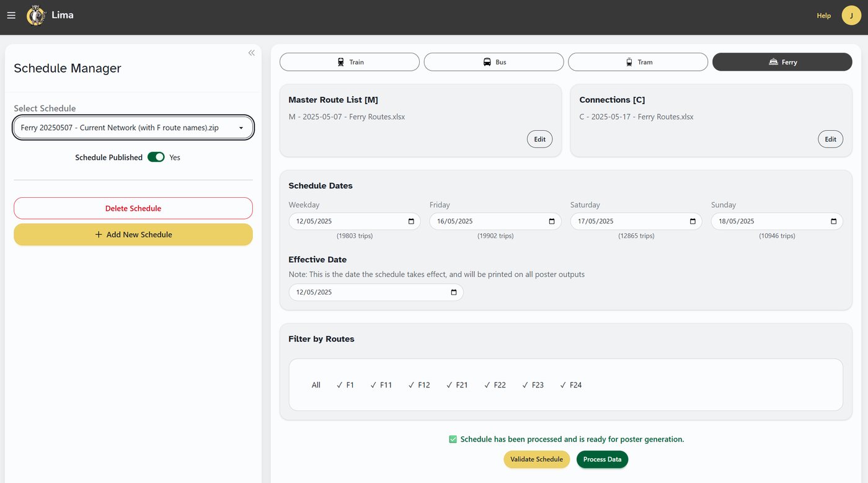Open calendar picker for Saturday date

click(x=693, y=221)
